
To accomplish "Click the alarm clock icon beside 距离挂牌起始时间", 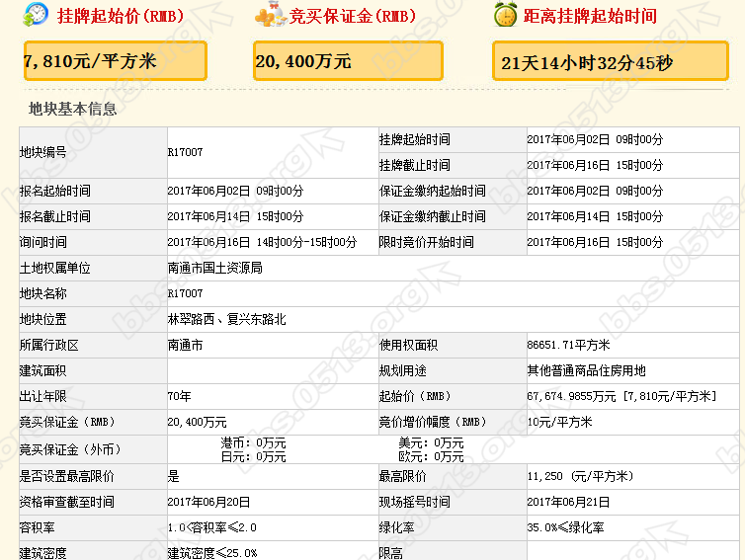I will (x=506, y=14).
